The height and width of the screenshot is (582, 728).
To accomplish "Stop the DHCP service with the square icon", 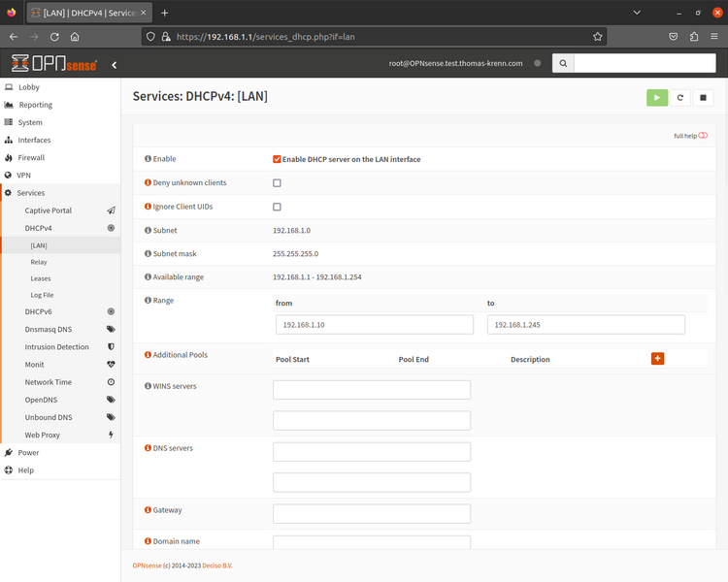I will click(703, 97).
